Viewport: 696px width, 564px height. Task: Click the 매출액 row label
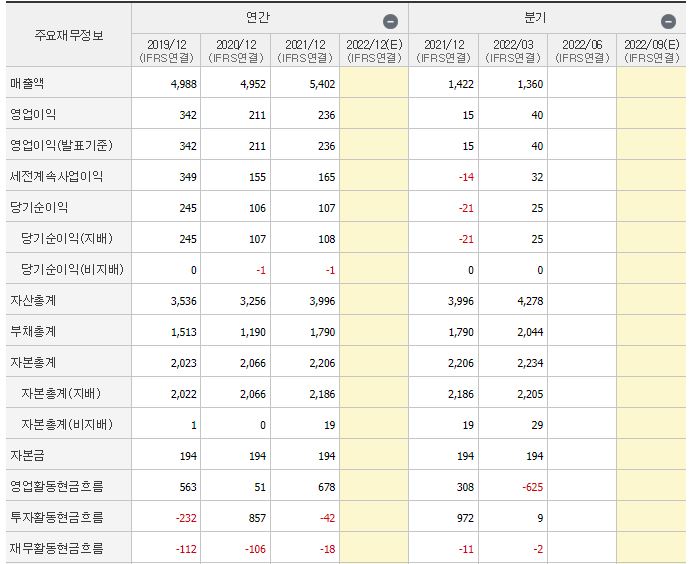(x=27, y=83)
